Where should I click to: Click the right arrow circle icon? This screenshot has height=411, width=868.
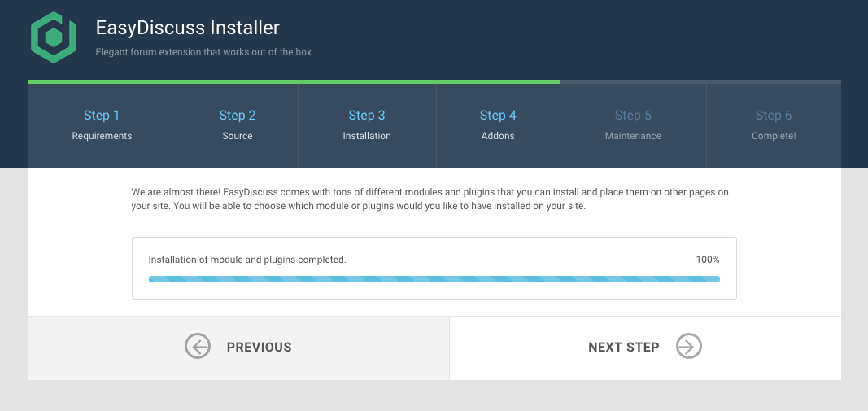click(x=689, y=346)
